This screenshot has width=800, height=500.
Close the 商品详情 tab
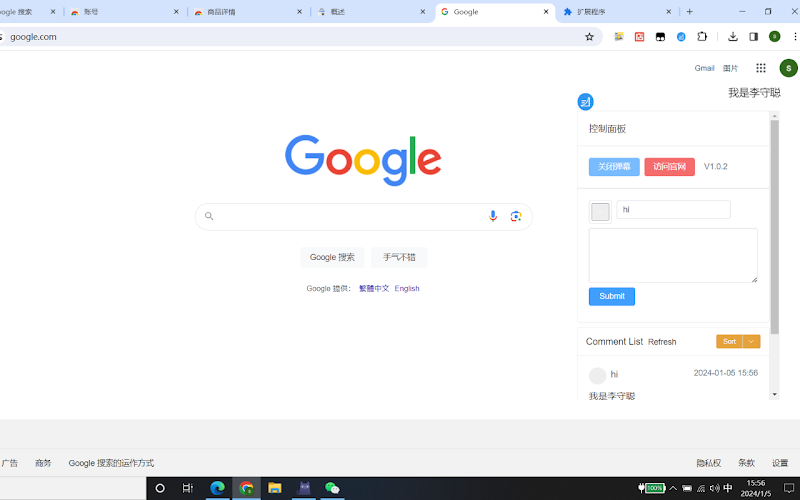click(299, 12)
